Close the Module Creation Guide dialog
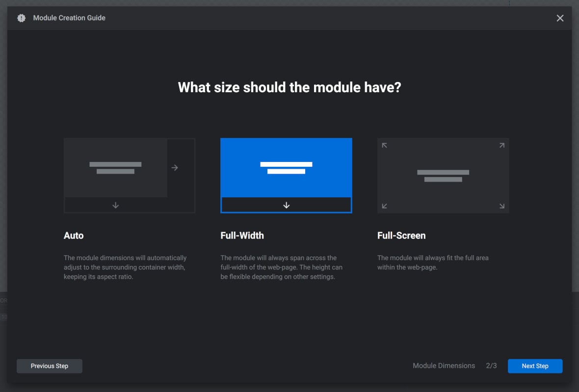This screenshot has width=579, height=392. pyautogui.click(x=560, y=18)
